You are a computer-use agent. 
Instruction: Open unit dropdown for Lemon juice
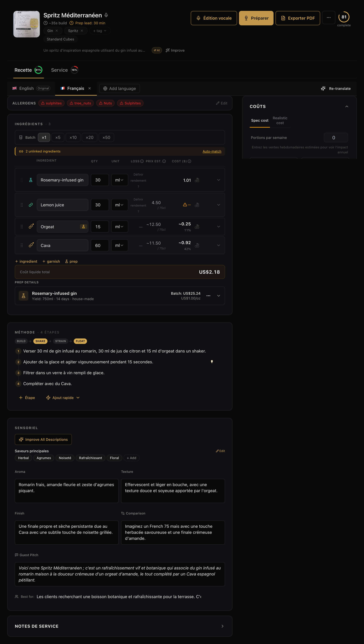point(120,205)
